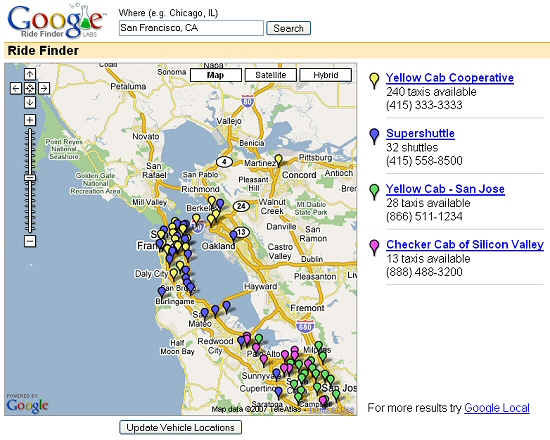Viewport: 550px width, 440px height.
Task: Switch to Map view
Action: 216,75
